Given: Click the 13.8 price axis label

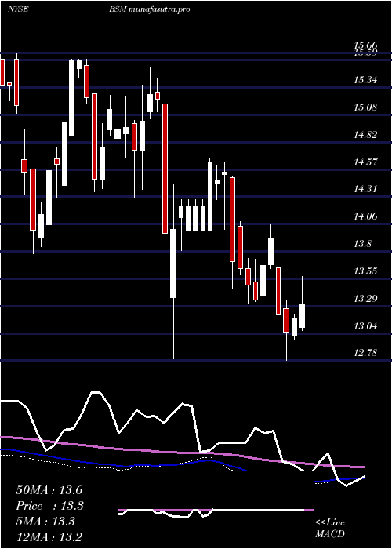Looking at the screenshot, I should pyautogui.click(x=362, y=244).
